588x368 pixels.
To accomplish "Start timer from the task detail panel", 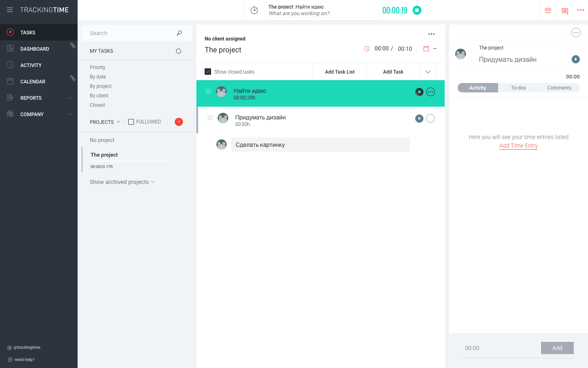I will pos(576,59).
